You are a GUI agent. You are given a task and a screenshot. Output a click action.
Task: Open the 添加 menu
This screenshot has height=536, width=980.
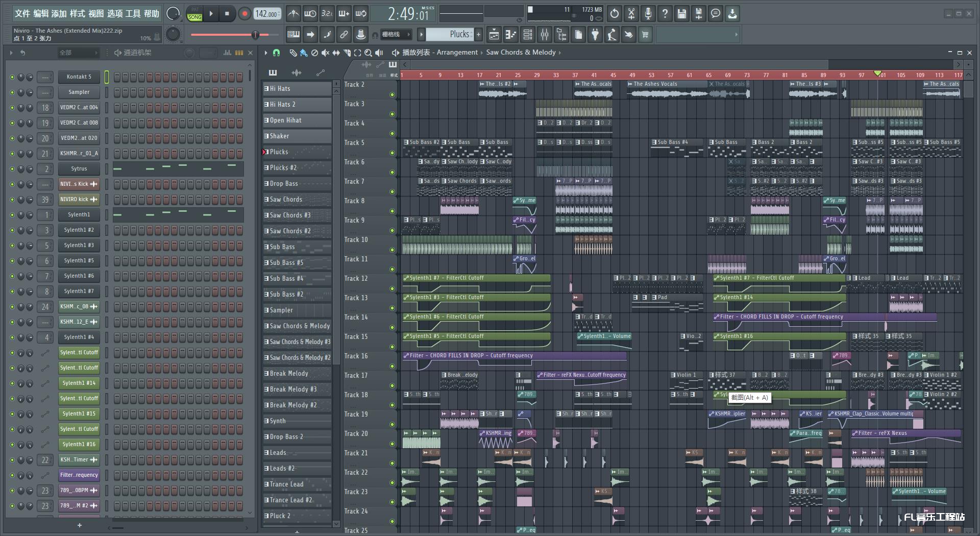click(59, 14)
